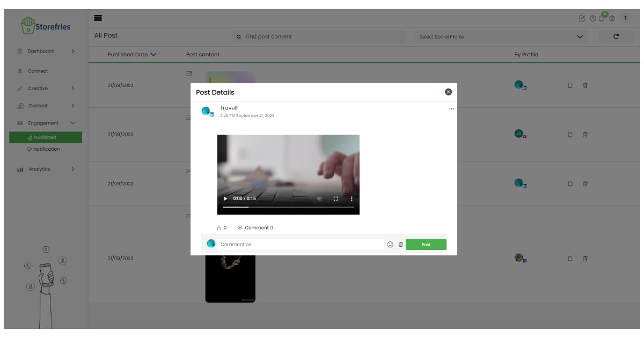Open the help question-mark icon
644x338 pixels.
[x=592, y=18]
